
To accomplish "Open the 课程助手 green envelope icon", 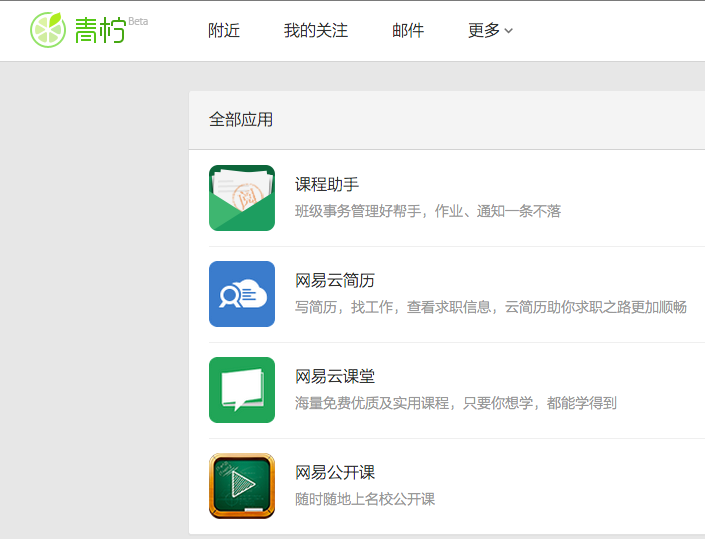I will (x=242, y=198).
